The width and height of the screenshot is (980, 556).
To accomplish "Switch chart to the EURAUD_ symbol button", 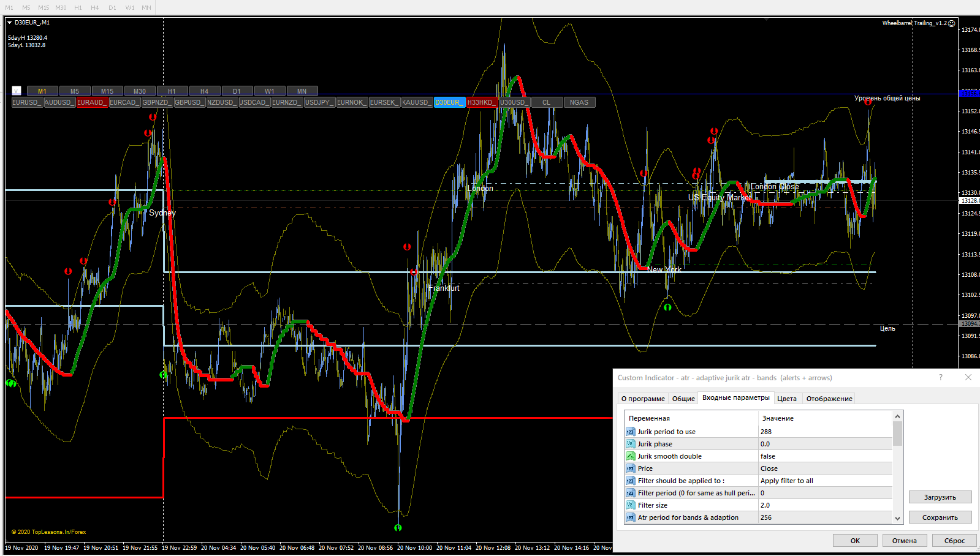I will pyautogui.click(x=92, y=102).
